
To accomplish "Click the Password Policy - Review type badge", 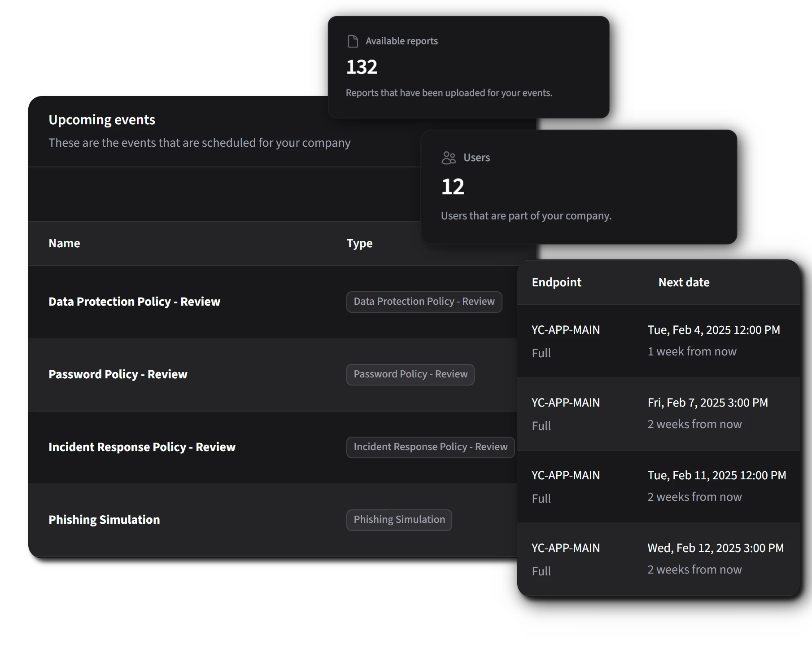I will coord(410,374).
